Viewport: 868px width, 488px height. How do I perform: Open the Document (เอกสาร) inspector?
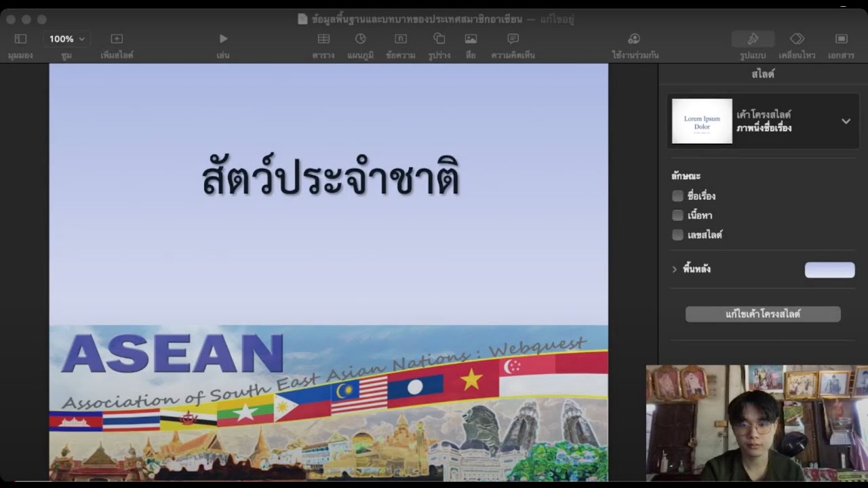(x=841, y=39)
